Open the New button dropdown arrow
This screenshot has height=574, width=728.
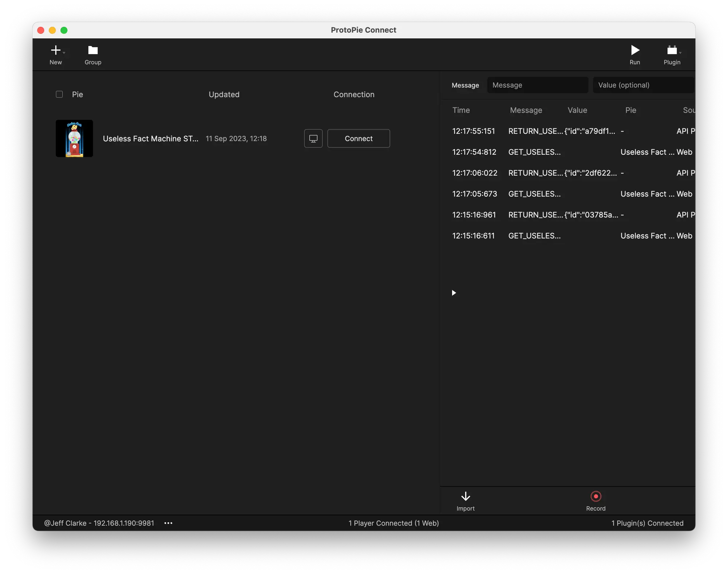64,53
